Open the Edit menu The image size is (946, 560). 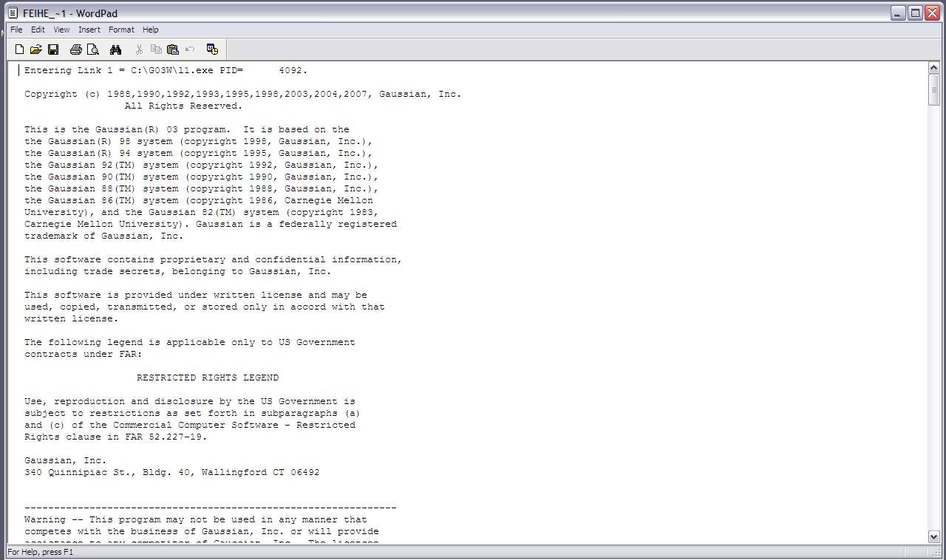tap(38, 30)
